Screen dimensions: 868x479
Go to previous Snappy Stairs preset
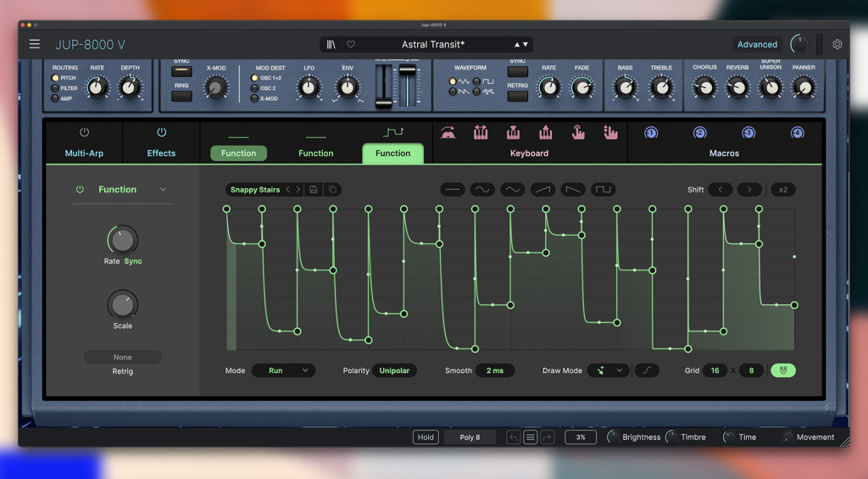(287, 189)
